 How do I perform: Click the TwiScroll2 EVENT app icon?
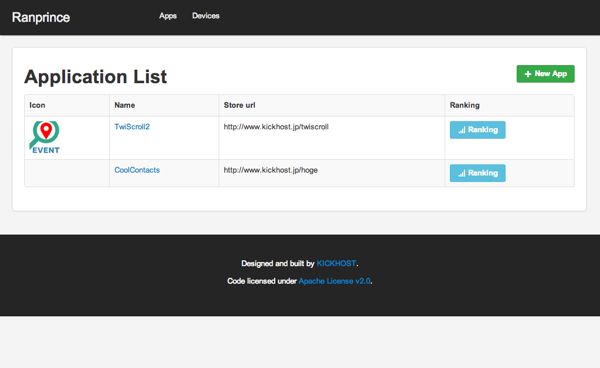tap(45, 138)
